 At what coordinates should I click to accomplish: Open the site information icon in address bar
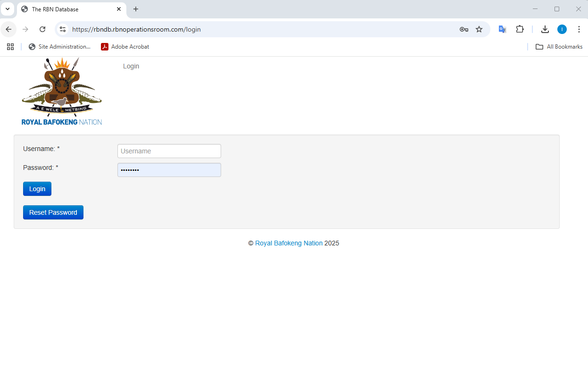tap(63, 29)
